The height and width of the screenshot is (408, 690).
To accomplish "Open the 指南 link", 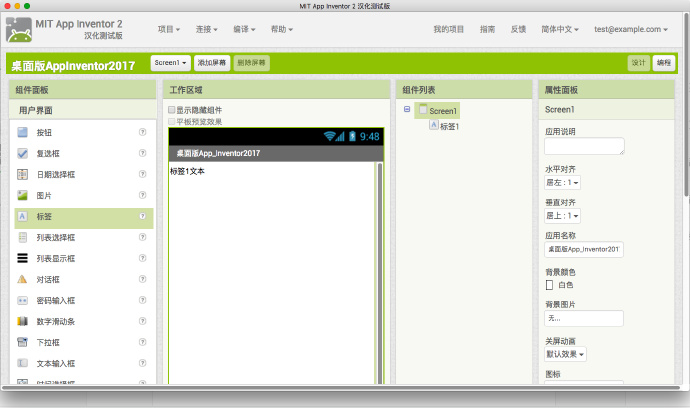I will click(487, 29).
